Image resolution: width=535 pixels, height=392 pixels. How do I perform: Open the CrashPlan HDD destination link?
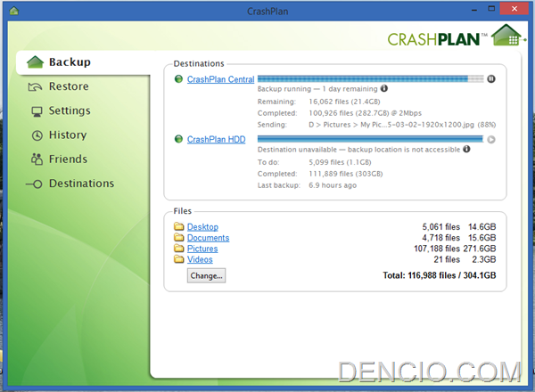tap(217, 139)
